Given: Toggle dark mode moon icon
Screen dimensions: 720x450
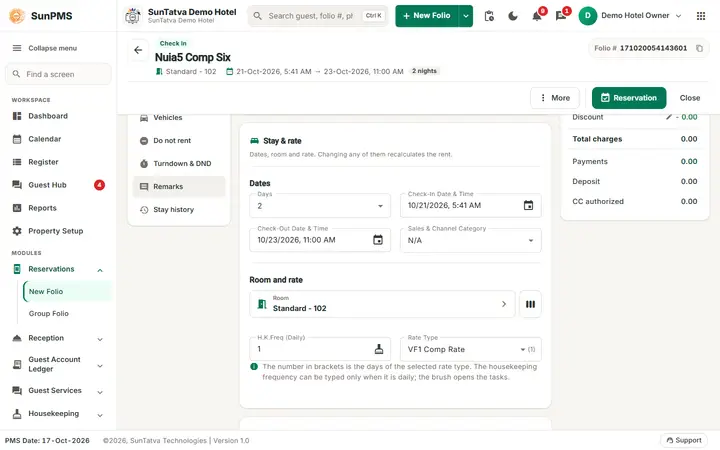Looking at the screenshot, I should pyautogui.click(x=513, y=16).
